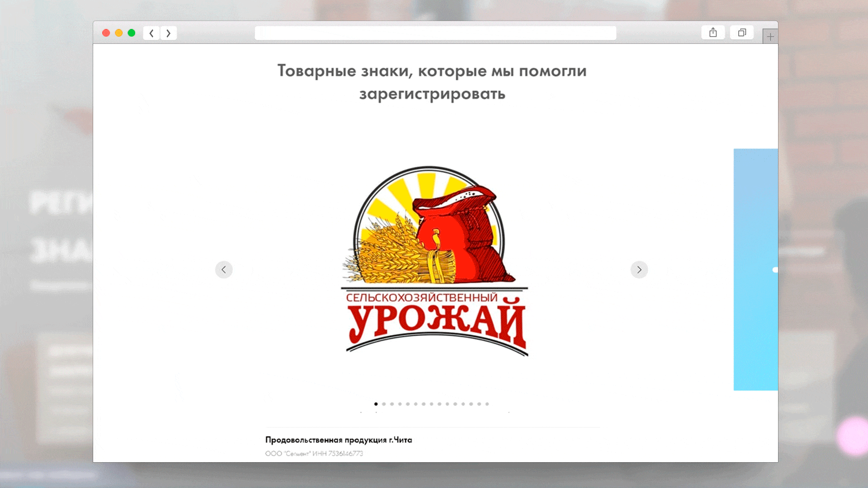Open the browser share menu
Screen dimensions: 868x488
pyautogui.click(x=713, y=33)
